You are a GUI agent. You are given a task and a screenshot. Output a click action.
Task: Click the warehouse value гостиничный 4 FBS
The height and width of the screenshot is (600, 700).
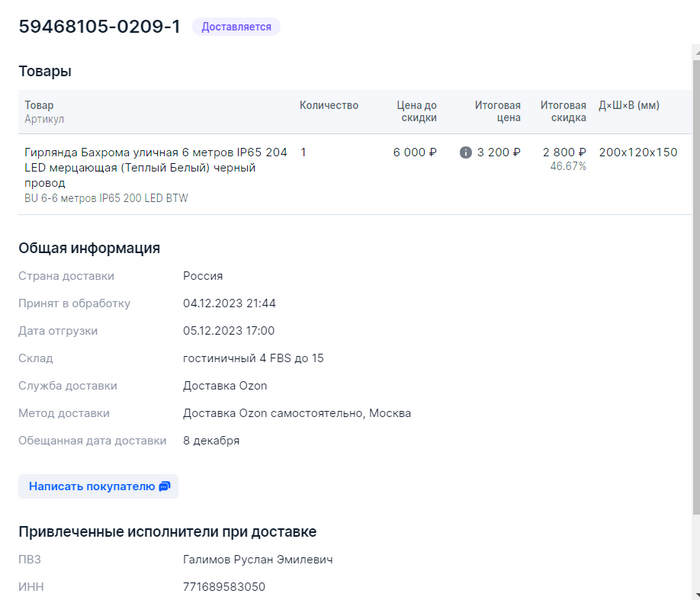pyautogui.click(x=253, y=358)
